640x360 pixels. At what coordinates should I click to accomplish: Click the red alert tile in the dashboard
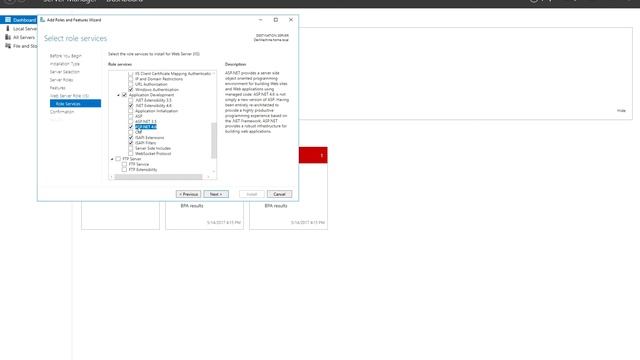tap(313, 155)
